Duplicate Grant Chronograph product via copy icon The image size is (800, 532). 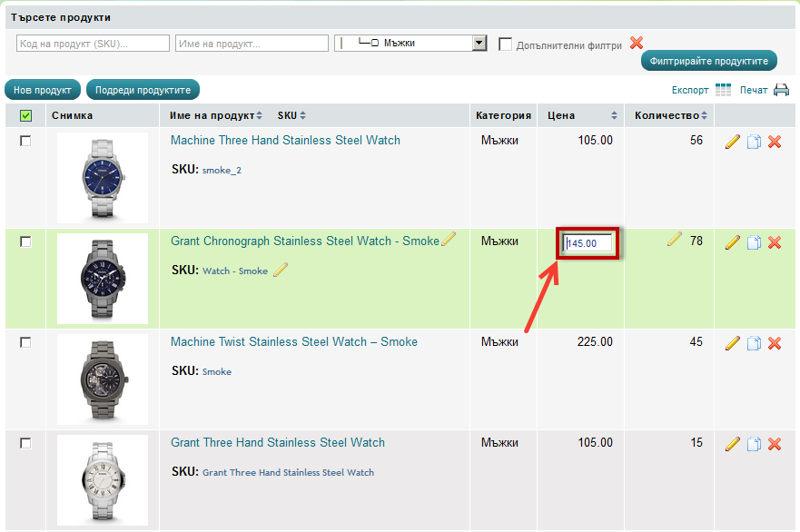pyautogui.click(x=754, y=242)
